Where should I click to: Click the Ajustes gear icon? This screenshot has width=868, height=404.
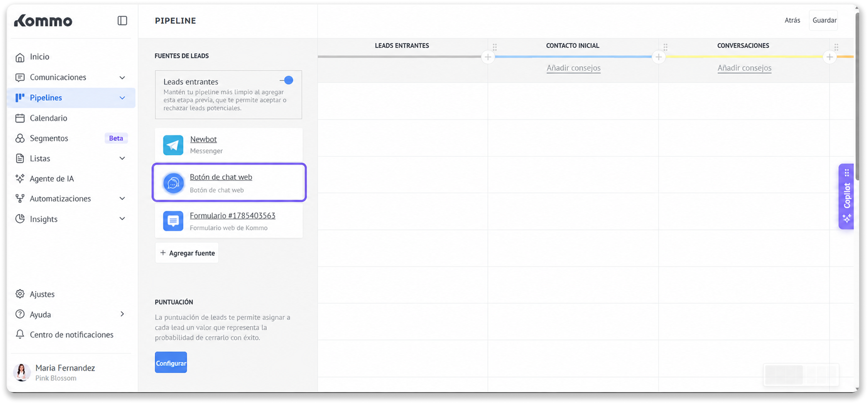pos(20,294)
